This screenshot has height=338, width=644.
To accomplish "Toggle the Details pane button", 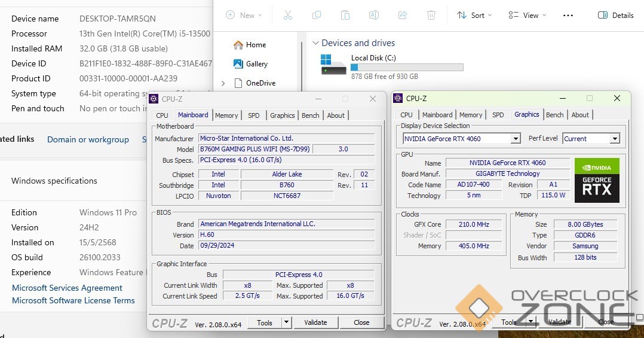I will (x=616, y=15).
